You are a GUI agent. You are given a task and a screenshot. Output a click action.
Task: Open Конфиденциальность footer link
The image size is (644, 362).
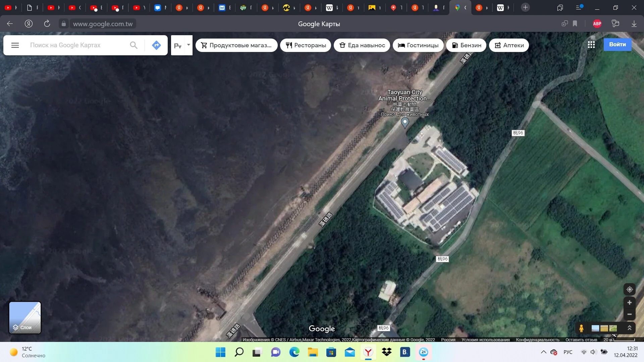tap(537, 340)
